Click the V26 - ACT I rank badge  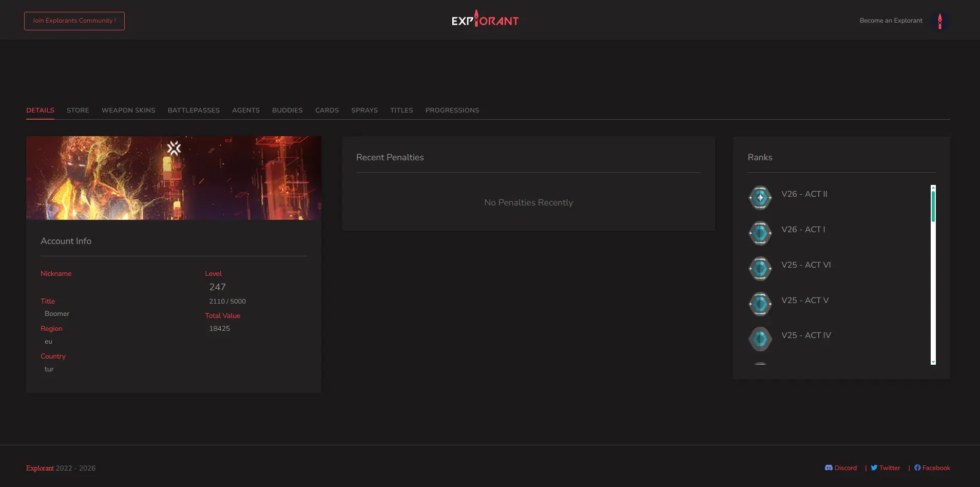click(760, 233)
